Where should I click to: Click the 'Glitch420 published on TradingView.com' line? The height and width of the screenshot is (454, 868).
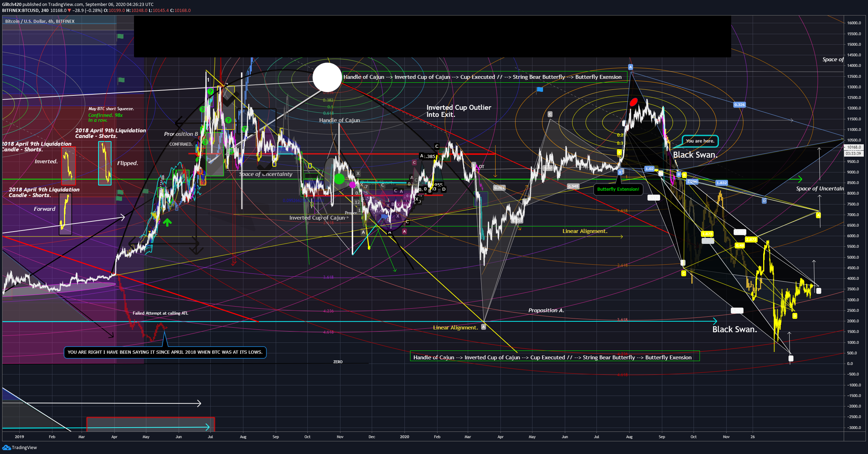[78, 4]
